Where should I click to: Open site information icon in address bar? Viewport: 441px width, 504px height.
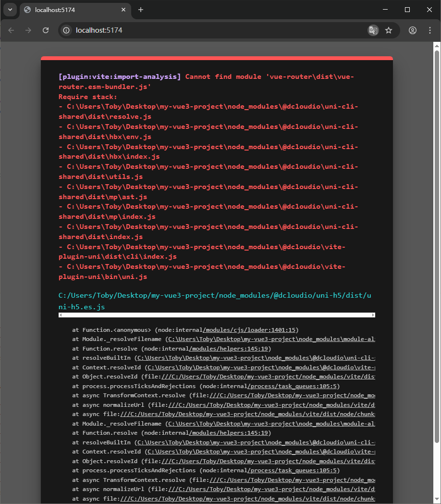[67, 30]
